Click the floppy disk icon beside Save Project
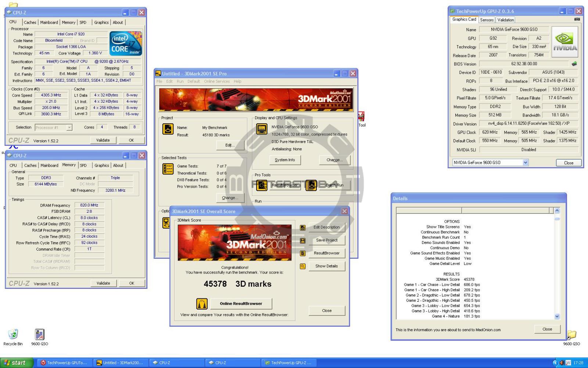 (303, 241)
